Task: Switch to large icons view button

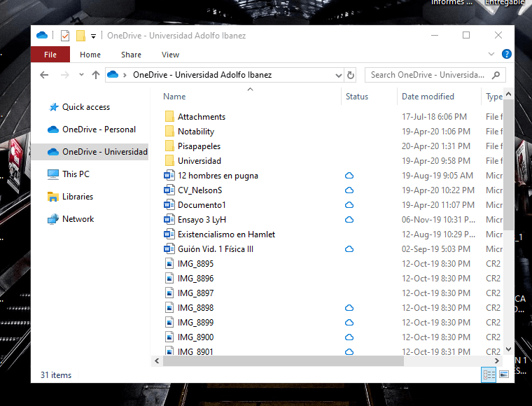Action: (503, 375)
